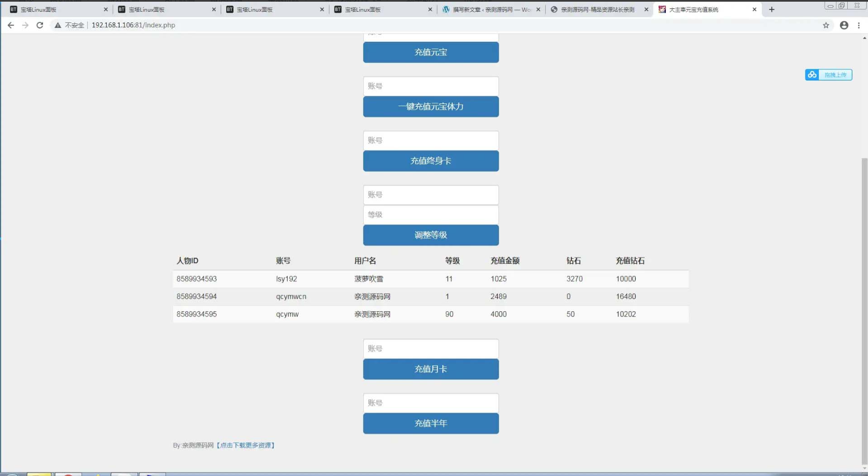The width and height of the screenshot is (868, 476).
Task: Click the 不安全 security warning icon
Action: [58, 25]
